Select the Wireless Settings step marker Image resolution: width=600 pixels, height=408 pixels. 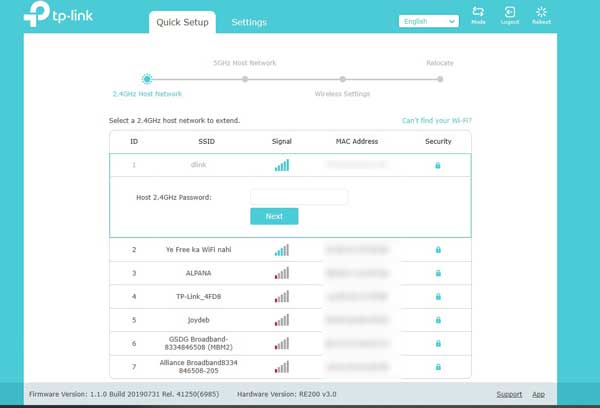pyautogui.click(x=342, y=79)
